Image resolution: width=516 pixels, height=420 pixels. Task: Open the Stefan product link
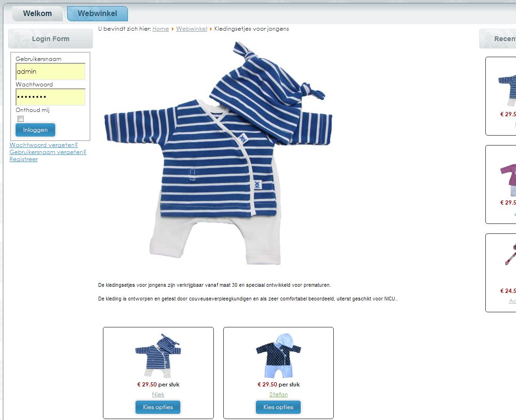(279, 394)
